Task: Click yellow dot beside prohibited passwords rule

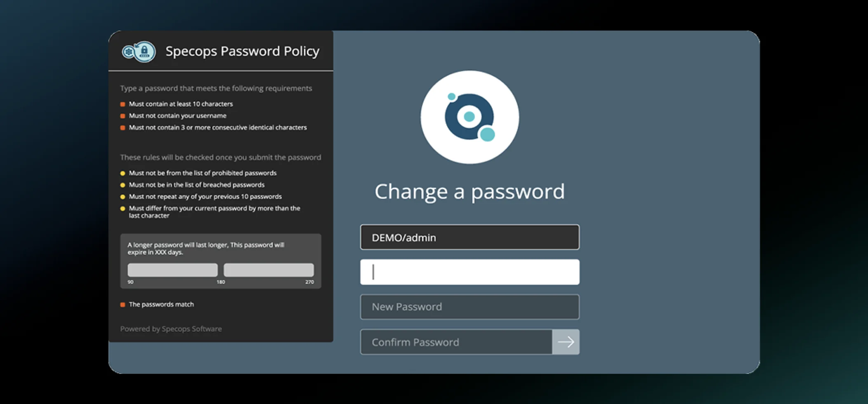Action: pos(123,173)
